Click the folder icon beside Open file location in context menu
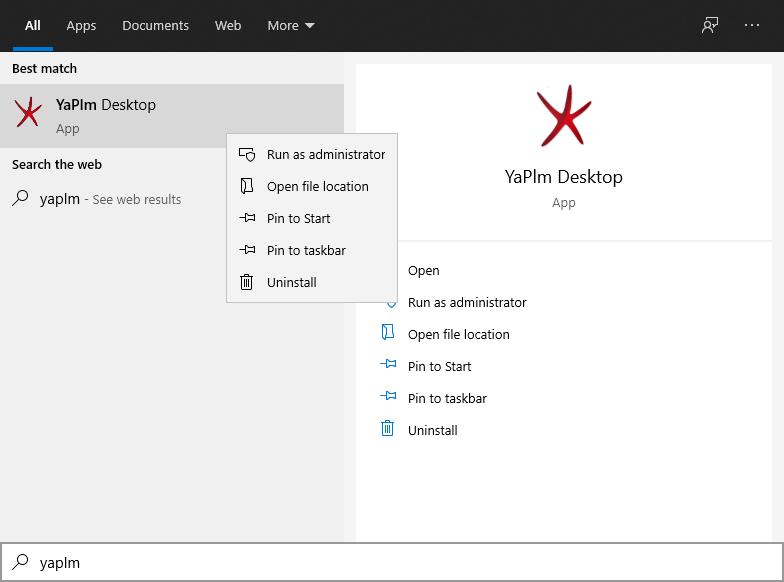784x582 pixels. coord(247,186)
